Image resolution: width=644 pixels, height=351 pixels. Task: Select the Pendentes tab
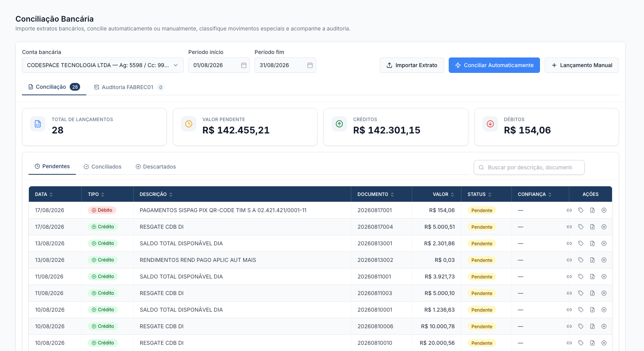click(x=52, y=167)
